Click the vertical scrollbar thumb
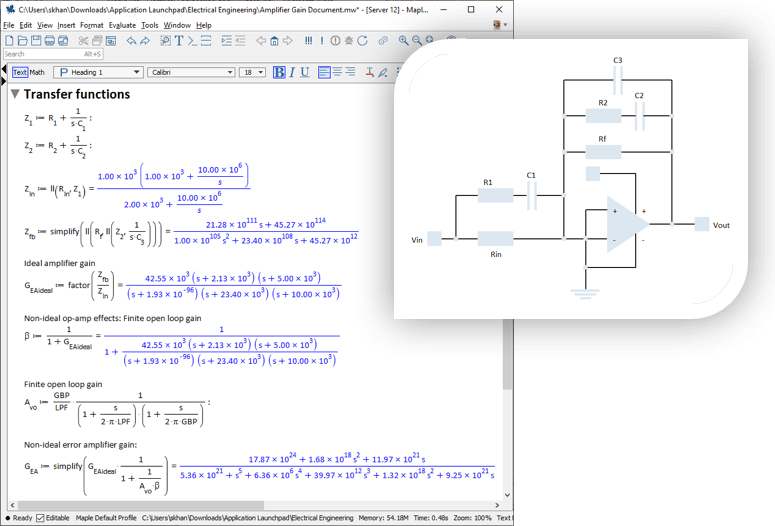775x526 pixels. pos(507,354)
